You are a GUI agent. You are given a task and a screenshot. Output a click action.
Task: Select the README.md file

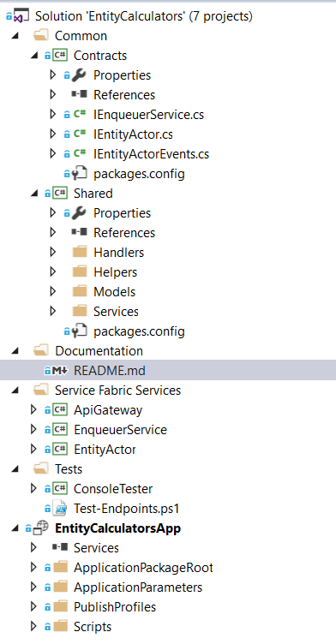[x=110, y=371]
